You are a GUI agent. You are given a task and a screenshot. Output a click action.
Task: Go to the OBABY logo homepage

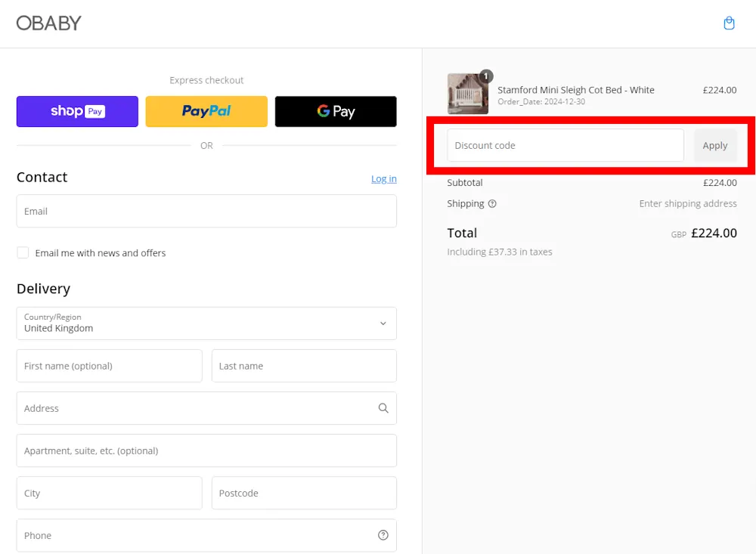click(x=49, y=23)
